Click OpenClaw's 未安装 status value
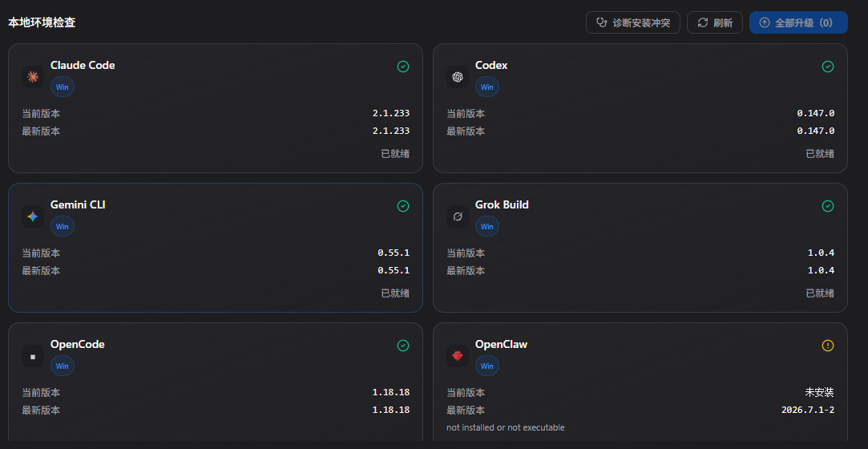Viewport: 868px width, 449px height. coord(819,393)
